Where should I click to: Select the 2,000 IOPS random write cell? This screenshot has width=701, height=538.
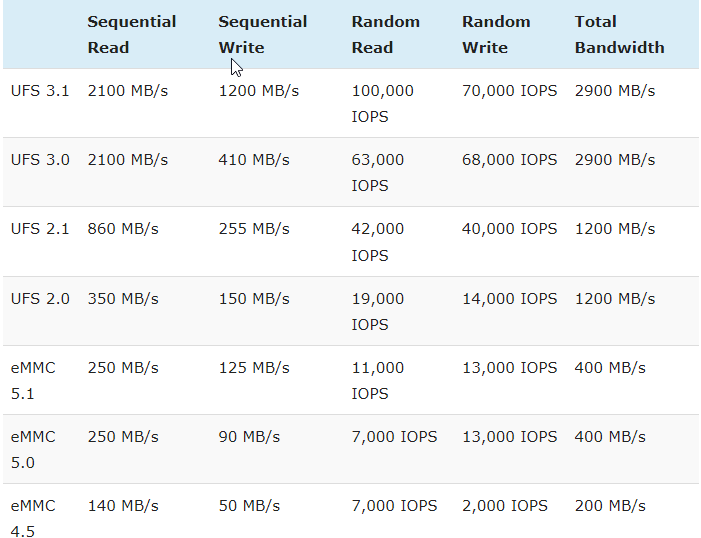tap(505, 506)
